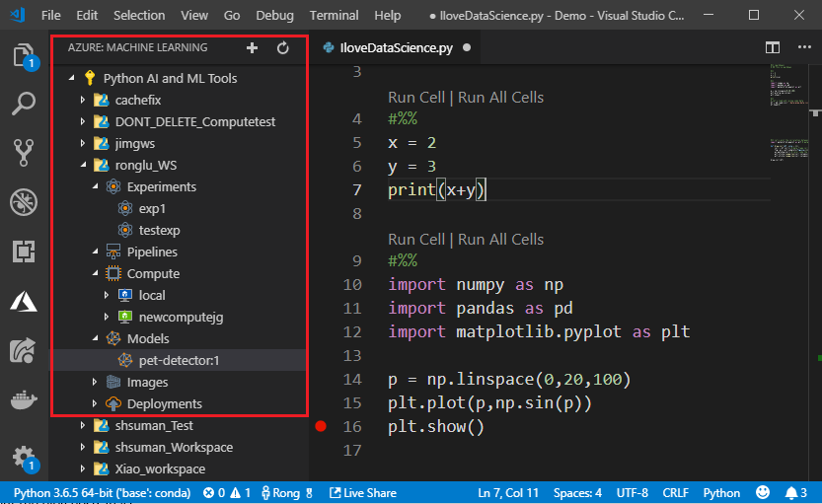The image size is (822, 504).
Task: Click Run All Cells above line 9
Action: tap(500, 240)
